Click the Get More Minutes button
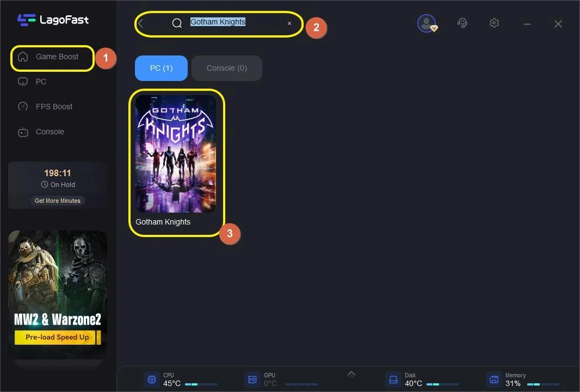This screenshot has height=392, width=580. 58,201
